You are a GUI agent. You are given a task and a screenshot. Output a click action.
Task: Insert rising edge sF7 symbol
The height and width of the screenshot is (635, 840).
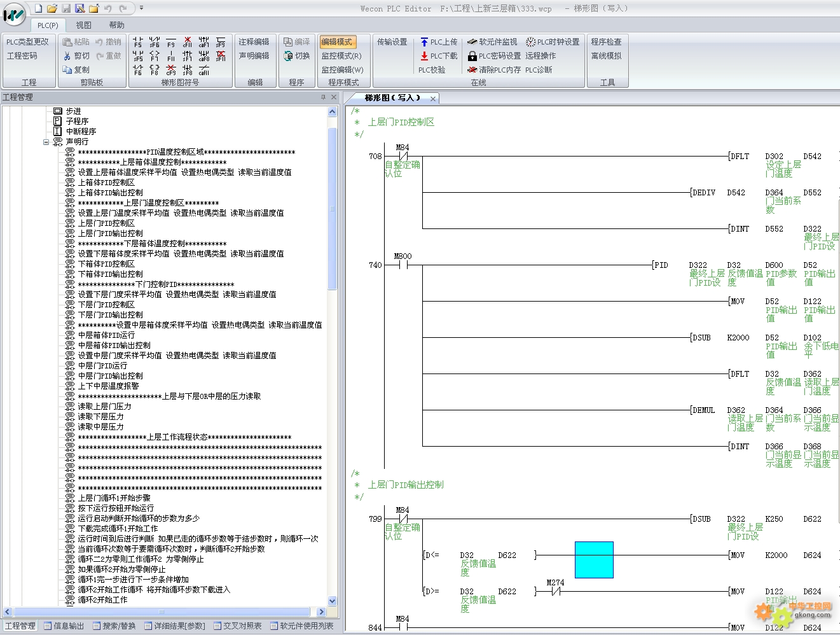pyautogui.click(x=188, y=56)
